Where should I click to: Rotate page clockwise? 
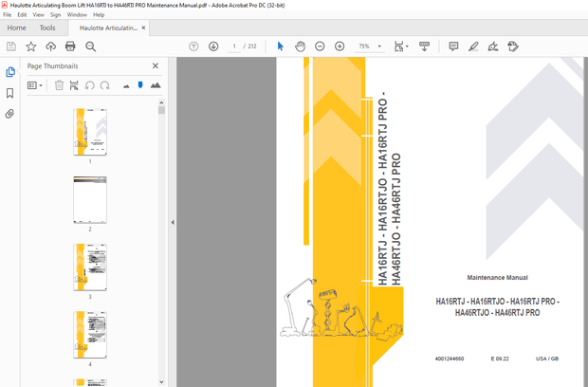pyautogui.click(x=104, y=85)
